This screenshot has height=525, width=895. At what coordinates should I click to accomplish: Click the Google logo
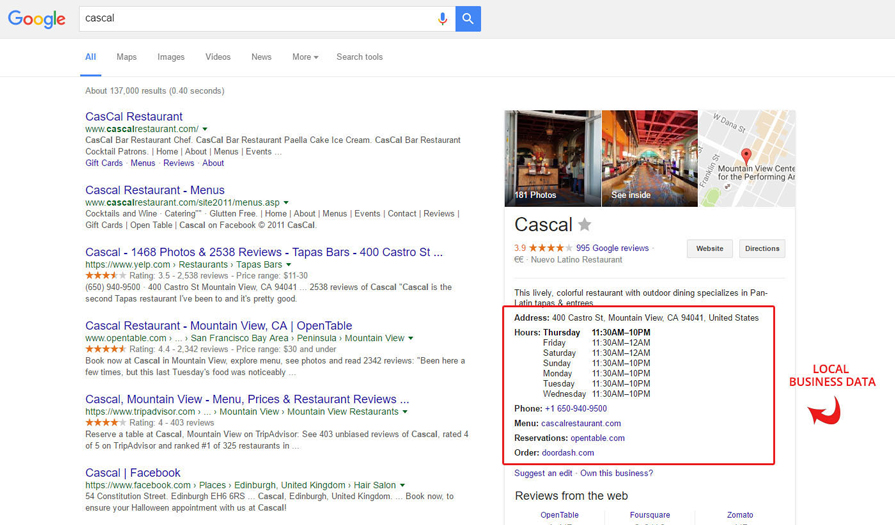point(37,19)
